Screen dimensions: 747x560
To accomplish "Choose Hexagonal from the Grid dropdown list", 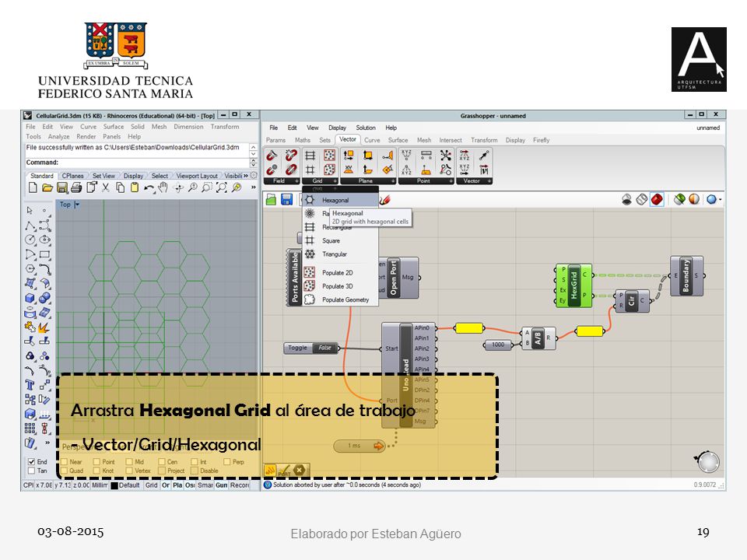I will pyautogui.click(x=340, y=200).
